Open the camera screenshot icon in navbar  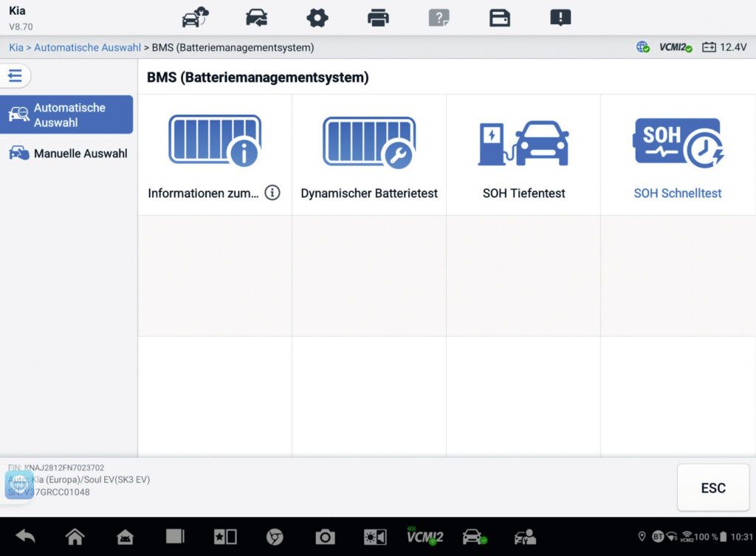tap(325, 537)
